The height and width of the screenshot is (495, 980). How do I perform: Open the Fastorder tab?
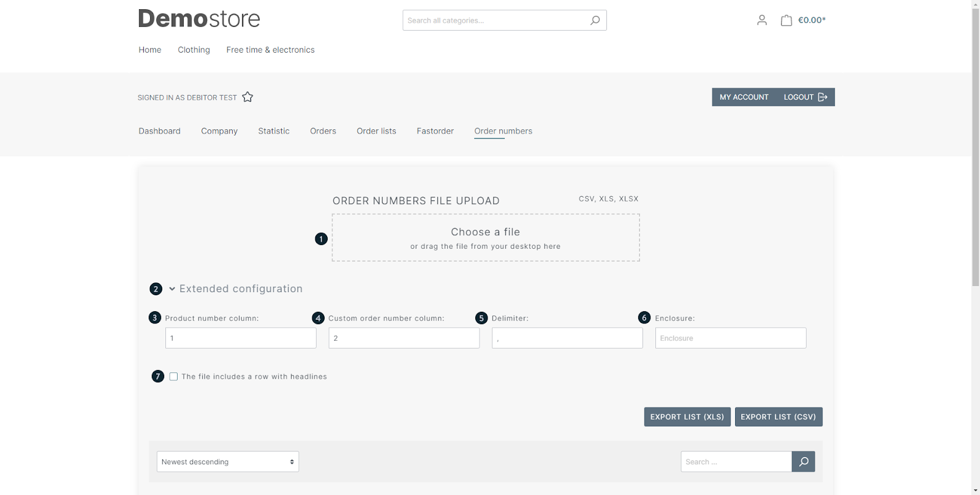tap(435, 131)
